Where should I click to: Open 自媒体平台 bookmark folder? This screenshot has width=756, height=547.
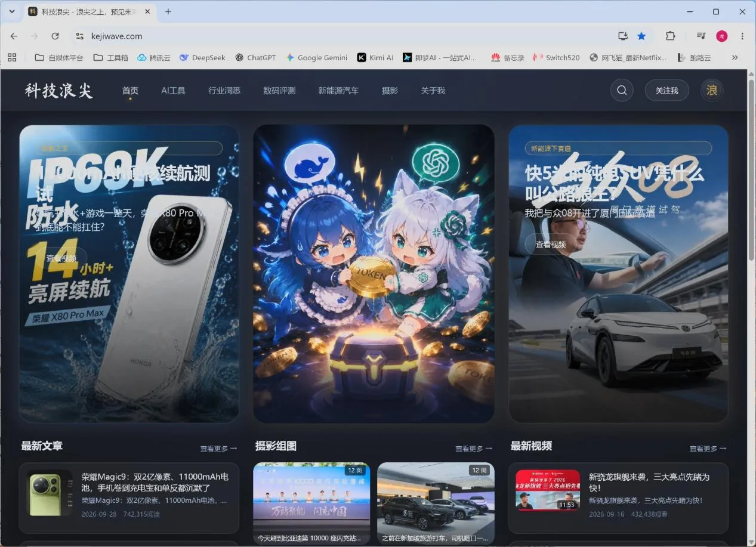pyautogui.click(x=59, y=57)
